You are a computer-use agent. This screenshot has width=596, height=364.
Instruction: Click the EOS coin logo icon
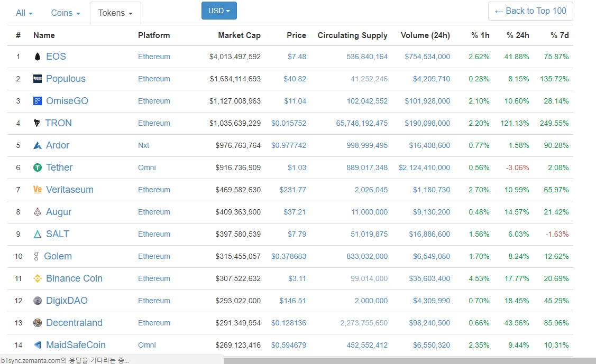[37, 57]
